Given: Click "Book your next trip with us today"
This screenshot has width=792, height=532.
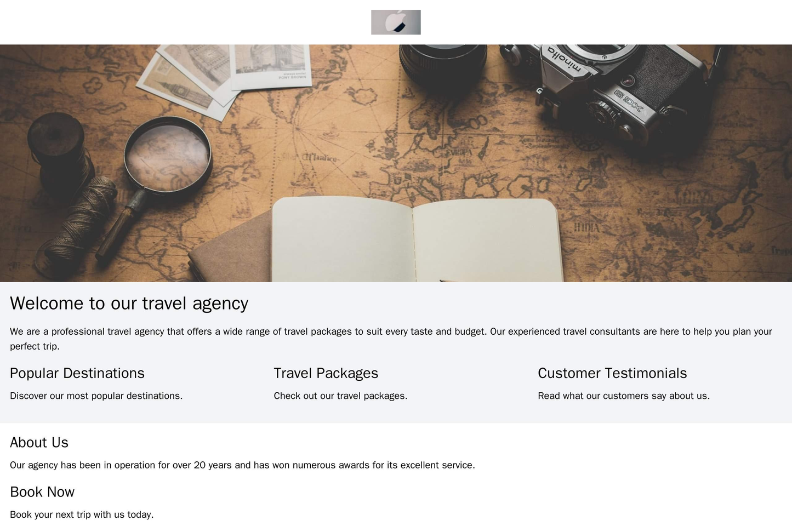Looking at the screenshot, I should coord(82,514).
